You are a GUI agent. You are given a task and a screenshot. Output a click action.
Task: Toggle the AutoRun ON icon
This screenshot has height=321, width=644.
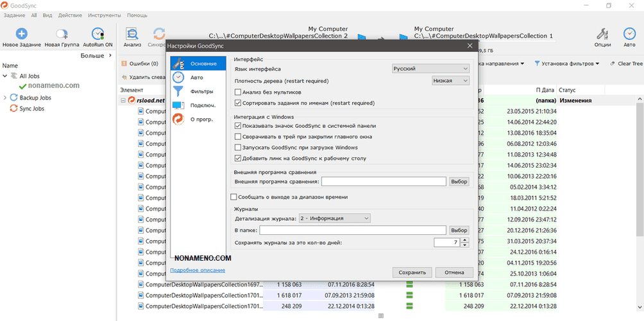[x=97, y=35]
